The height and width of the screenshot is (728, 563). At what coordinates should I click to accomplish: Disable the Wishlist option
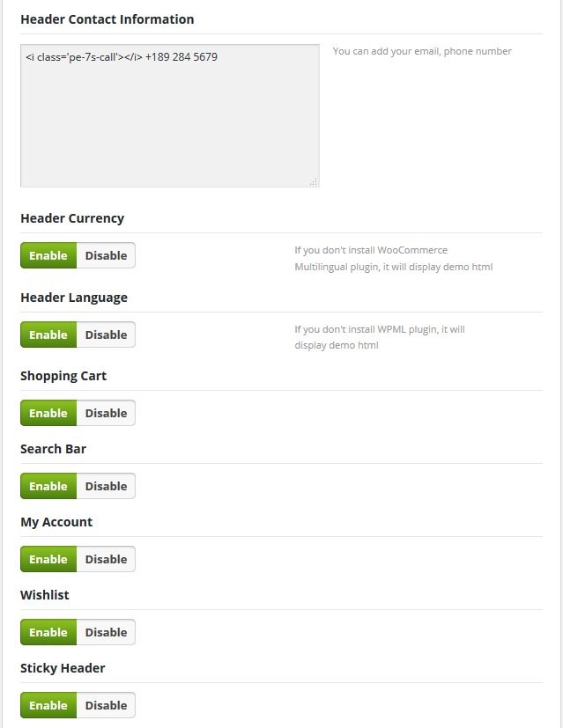[106, 632]
